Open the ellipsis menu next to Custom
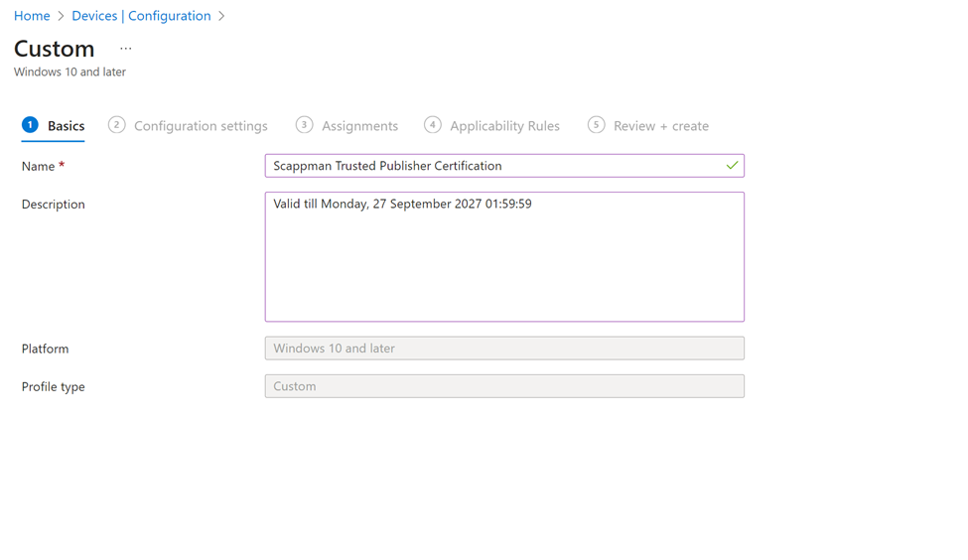Screen dimensions: 968x560 [125, 49]
